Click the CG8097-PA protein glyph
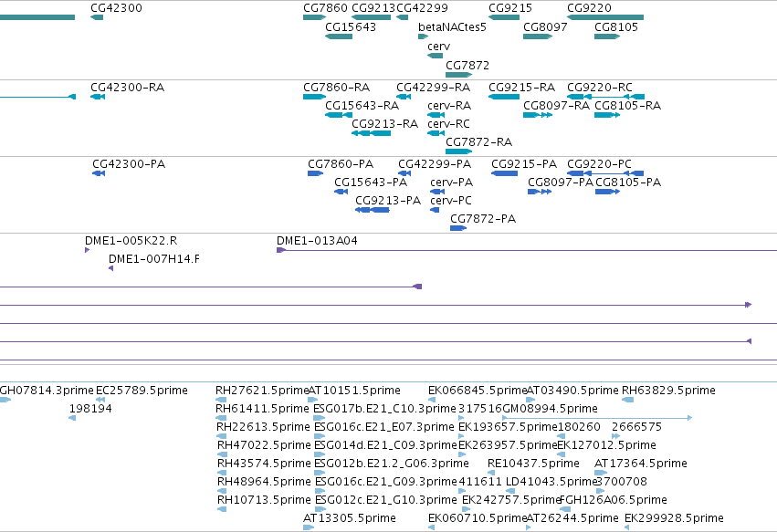777x532 pixels. [540, 192]
